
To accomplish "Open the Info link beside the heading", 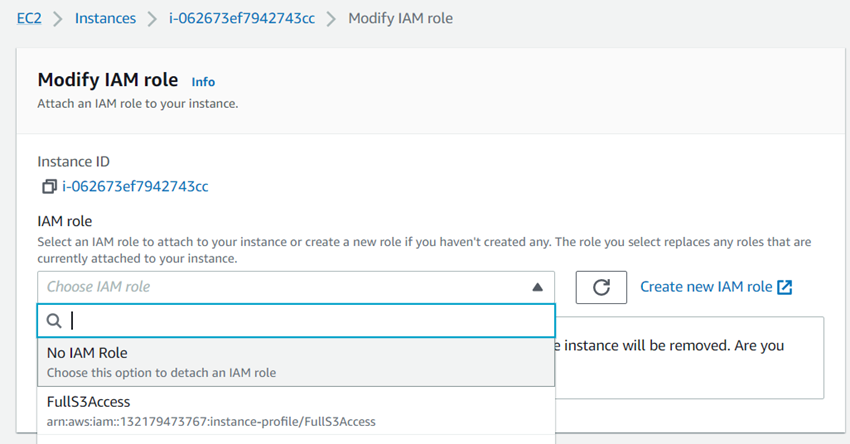I will pyautogui.click(x=203, y=82).
